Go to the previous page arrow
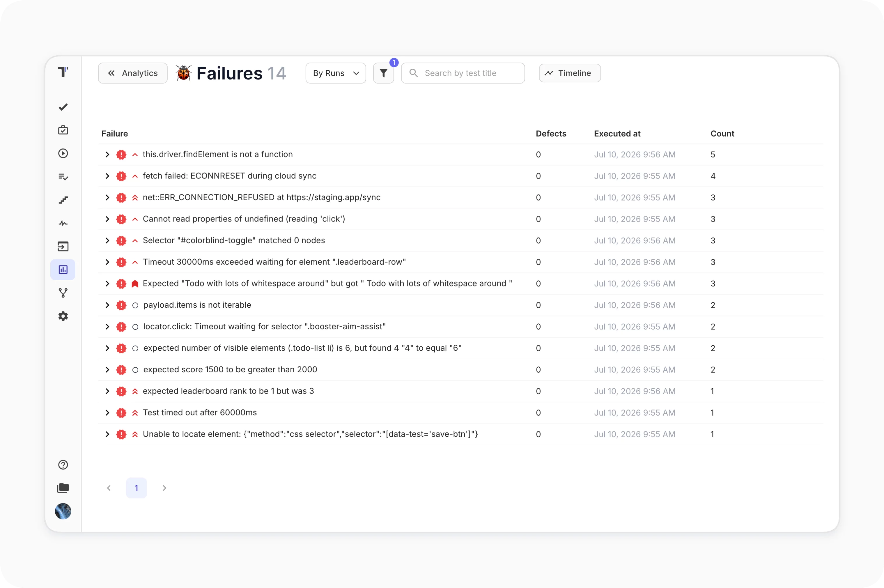884x588 pixels. coord(109,488)
